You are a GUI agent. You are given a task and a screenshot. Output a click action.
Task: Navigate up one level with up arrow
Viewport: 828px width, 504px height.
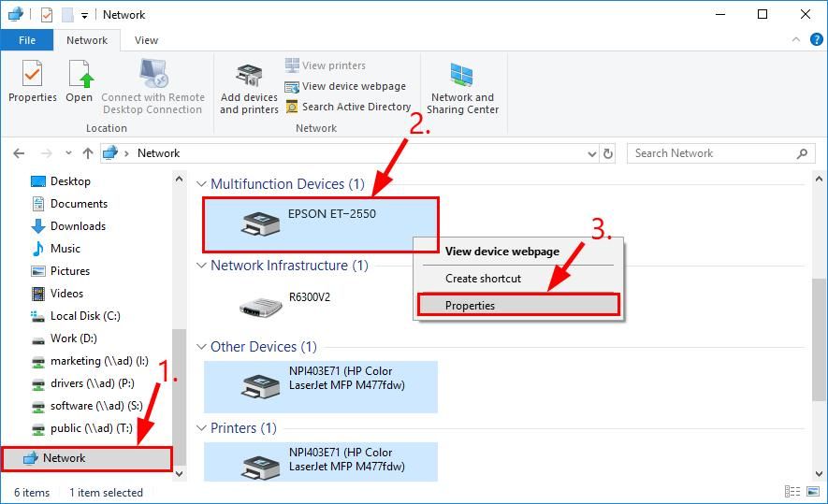point(88,153)
